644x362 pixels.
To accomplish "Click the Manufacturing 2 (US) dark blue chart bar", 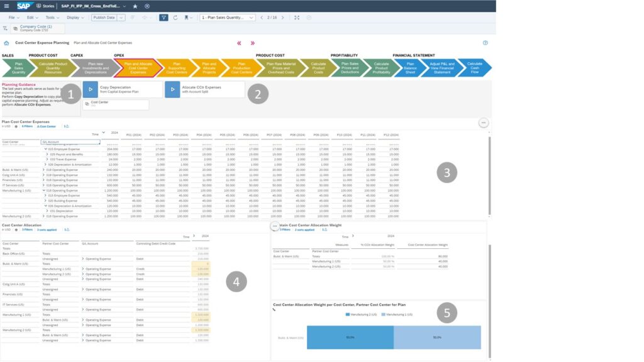I will 350,337.
